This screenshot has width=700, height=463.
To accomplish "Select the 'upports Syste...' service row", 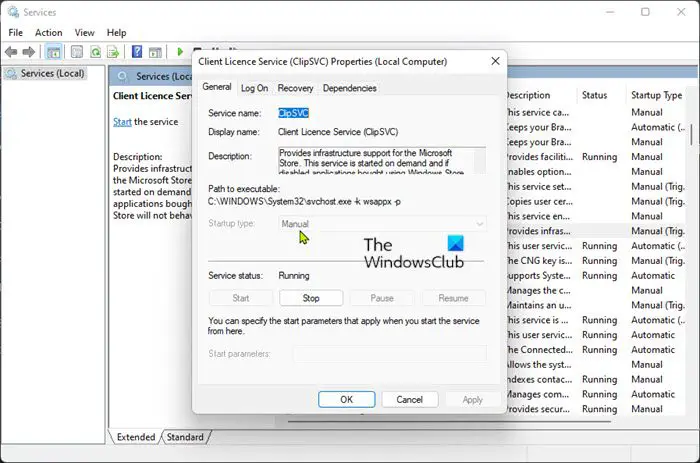I will coord(596,275).
